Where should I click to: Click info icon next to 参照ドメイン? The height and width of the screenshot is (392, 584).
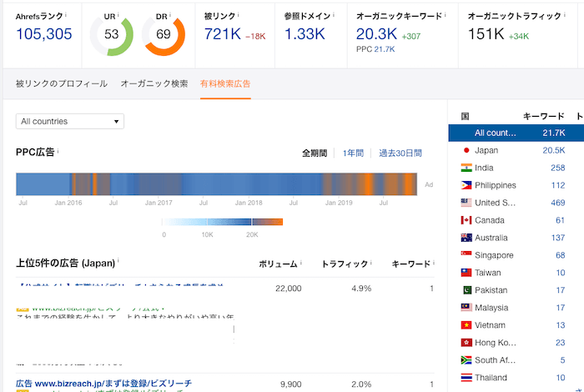point(334,14)
